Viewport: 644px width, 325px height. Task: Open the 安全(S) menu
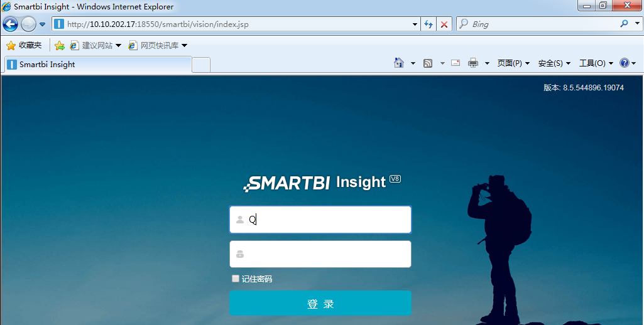coord(554,63)
